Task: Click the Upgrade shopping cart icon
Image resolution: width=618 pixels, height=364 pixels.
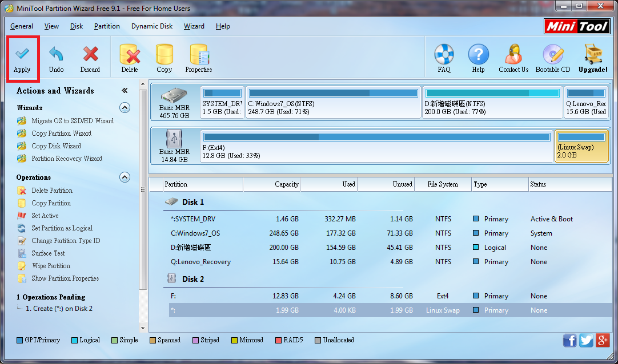Action: pyautogui.click(x=593, y=59)
